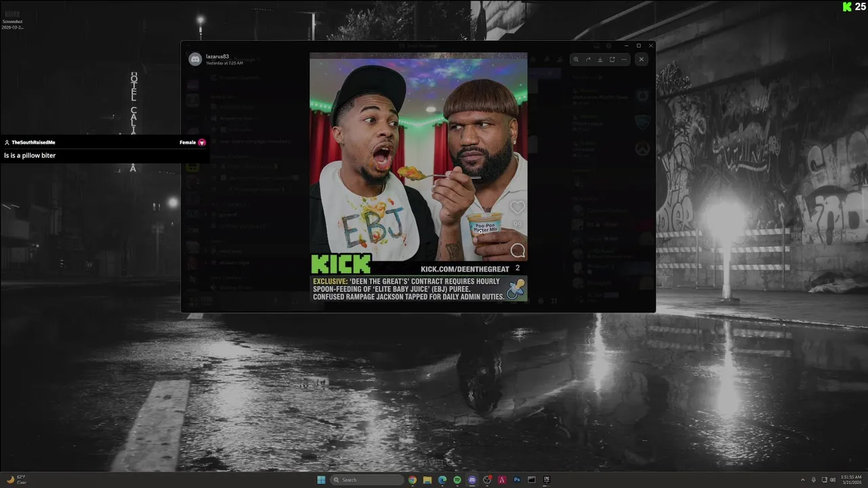Image resolution: width=868 pixels, height=488 pixels.
Task: Close the Discord image preview overlay
Action: tap(642, 59)
